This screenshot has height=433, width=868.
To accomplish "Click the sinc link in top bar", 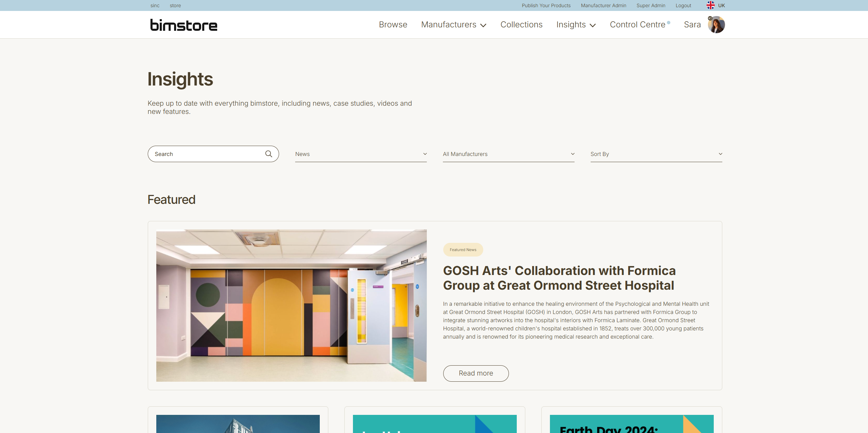I will click(155, 5).
